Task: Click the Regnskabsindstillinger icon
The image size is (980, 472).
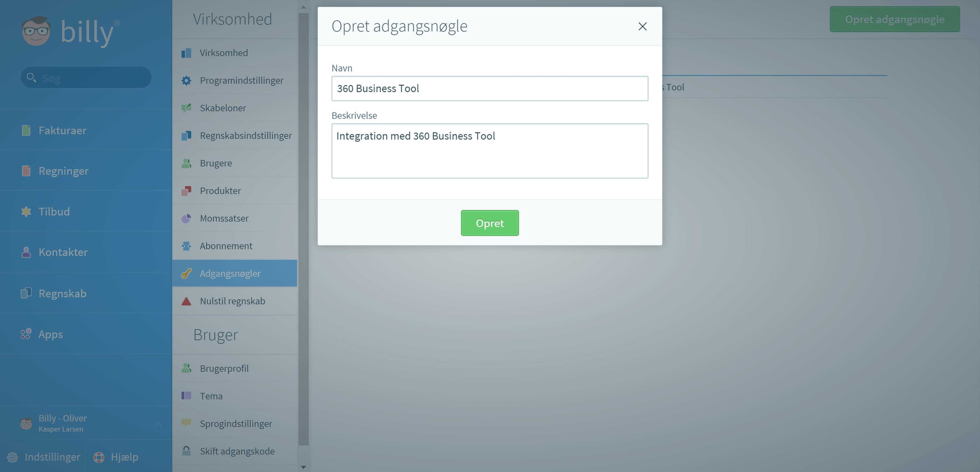Action: point(187,135)
